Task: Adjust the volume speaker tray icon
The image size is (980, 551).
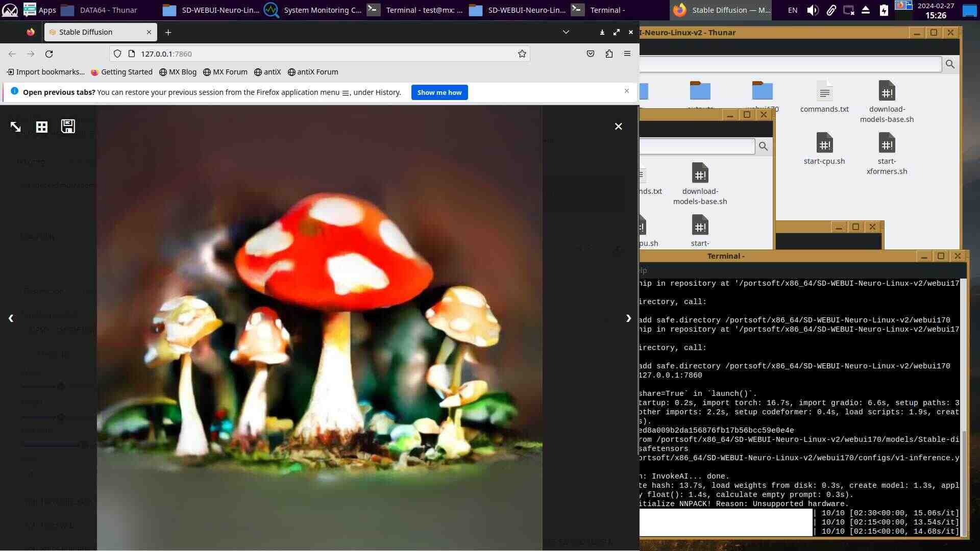Action: pos(813,10)
